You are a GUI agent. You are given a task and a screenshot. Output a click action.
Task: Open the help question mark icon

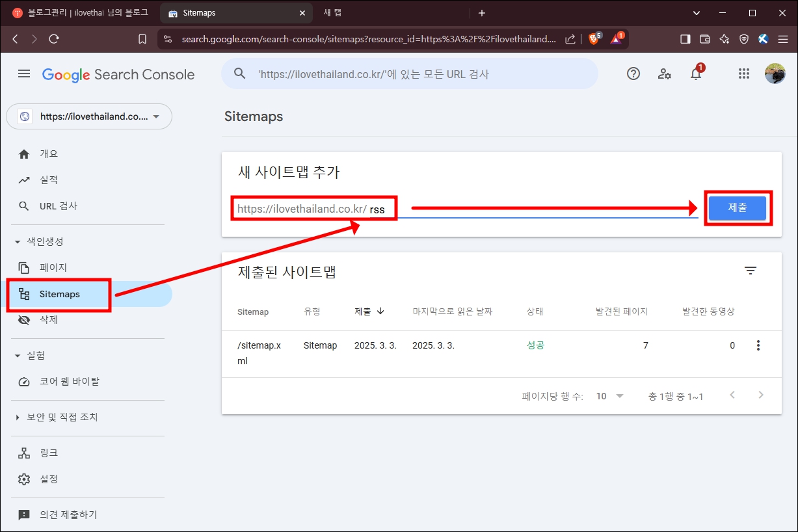(x=633, y=74)
